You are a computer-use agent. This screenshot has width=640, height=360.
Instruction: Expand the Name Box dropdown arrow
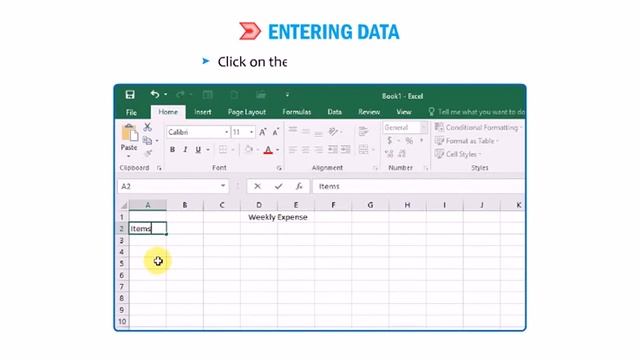point(223,186)
